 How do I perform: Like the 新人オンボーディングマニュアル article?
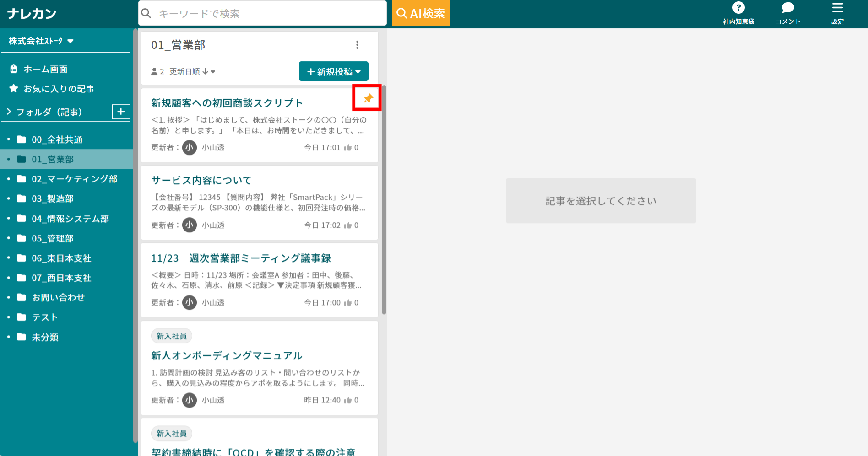tap(349, 400)
